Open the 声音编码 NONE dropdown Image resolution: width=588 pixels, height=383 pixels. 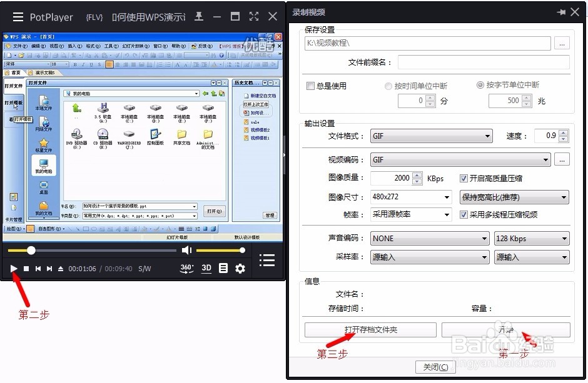pos(430,239)
